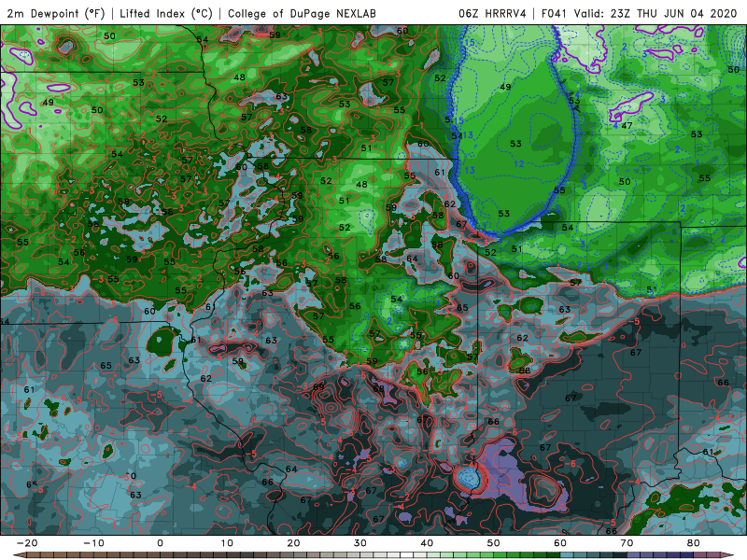Click the '30' color scale label
This screenshot has width=747, height=560.
pyautogui.click(x=360, y=543)
